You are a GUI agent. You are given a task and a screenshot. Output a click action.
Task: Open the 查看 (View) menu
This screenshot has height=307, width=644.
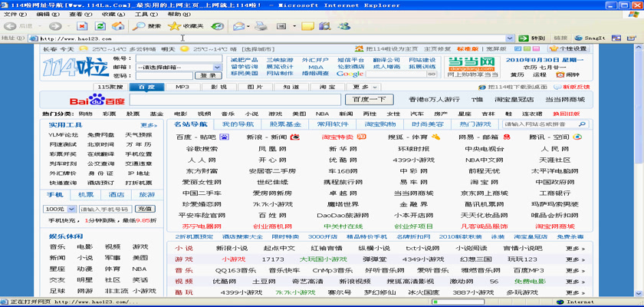[x=80, y=14]
